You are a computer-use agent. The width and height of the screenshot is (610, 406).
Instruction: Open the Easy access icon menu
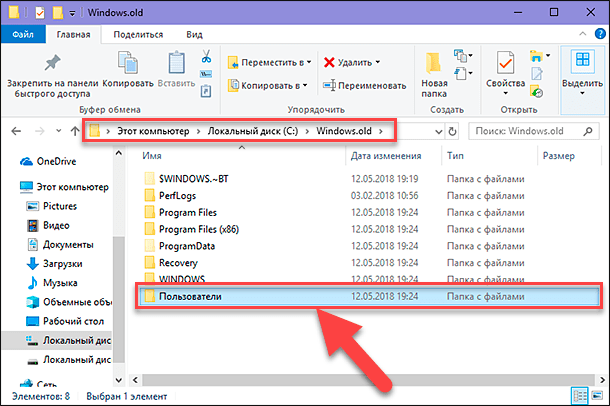point(463,73)
